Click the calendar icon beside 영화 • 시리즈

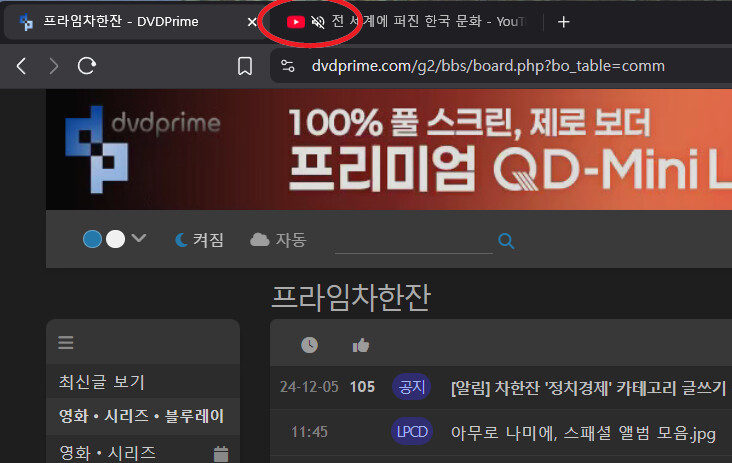(x=221, y=454)
